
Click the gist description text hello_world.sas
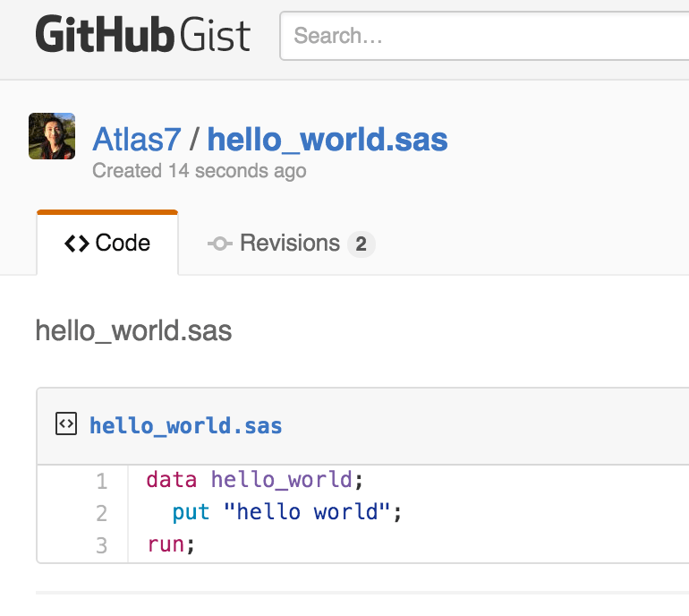click(x=133, y=331)
